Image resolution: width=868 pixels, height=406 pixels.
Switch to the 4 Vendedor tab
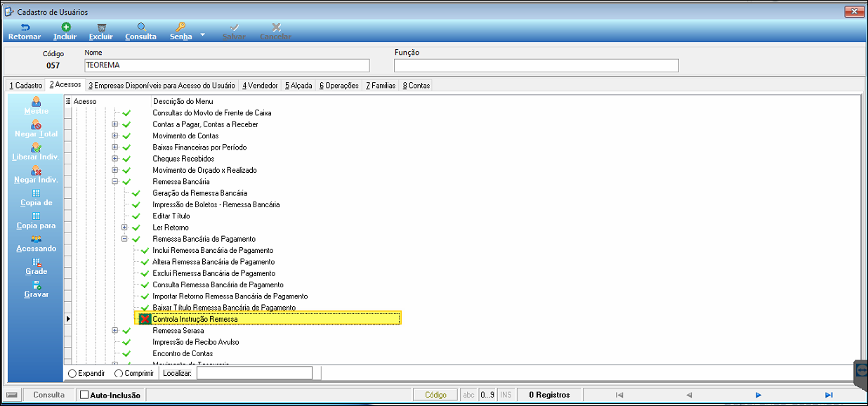pos(260,85)
